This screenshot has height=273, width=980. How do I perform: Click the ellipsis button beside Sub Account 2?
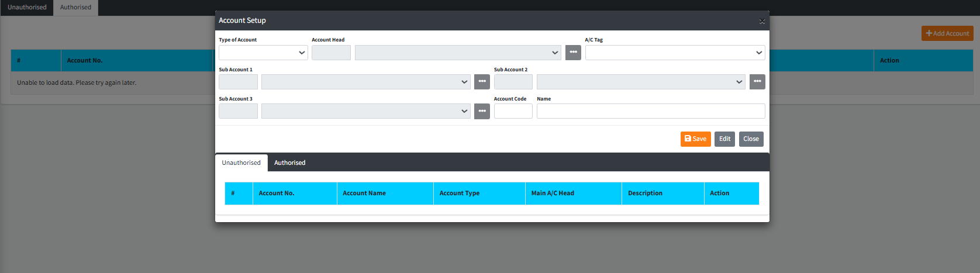pos(757,82)
